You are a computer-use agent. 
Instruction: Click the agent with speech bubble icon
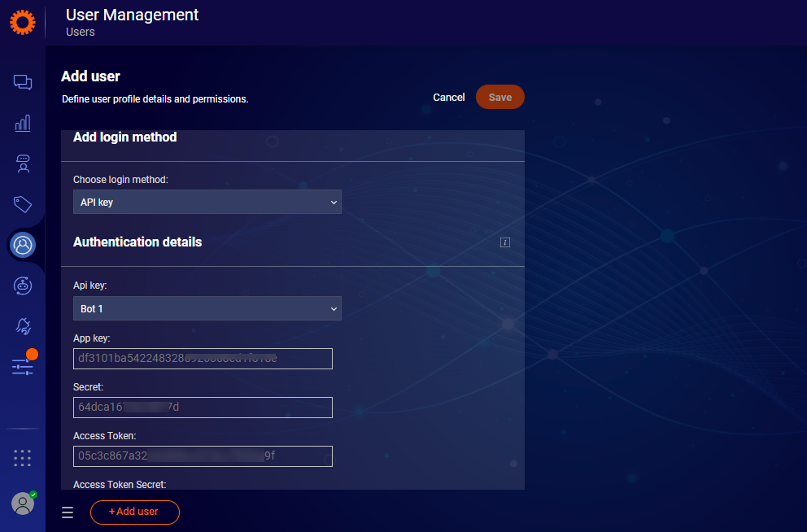[x=23, y=164]
